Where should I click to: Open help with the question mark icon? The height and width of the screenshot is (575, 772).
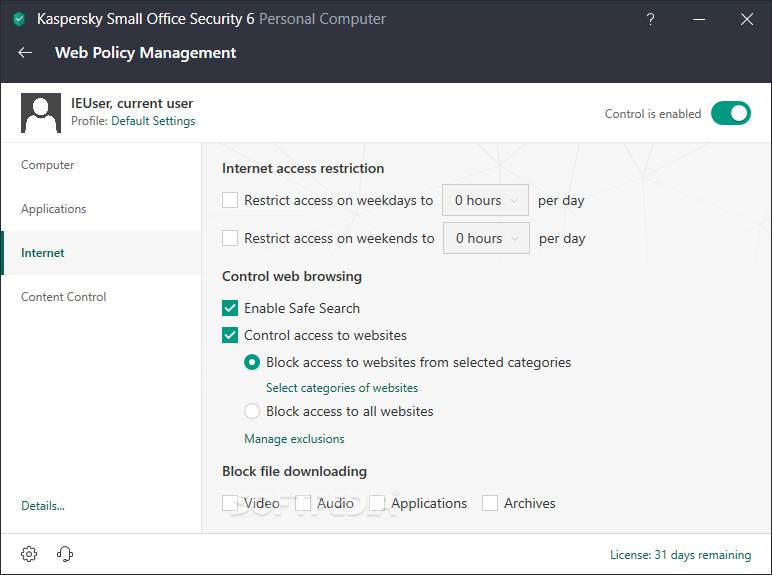coord(650,19)
